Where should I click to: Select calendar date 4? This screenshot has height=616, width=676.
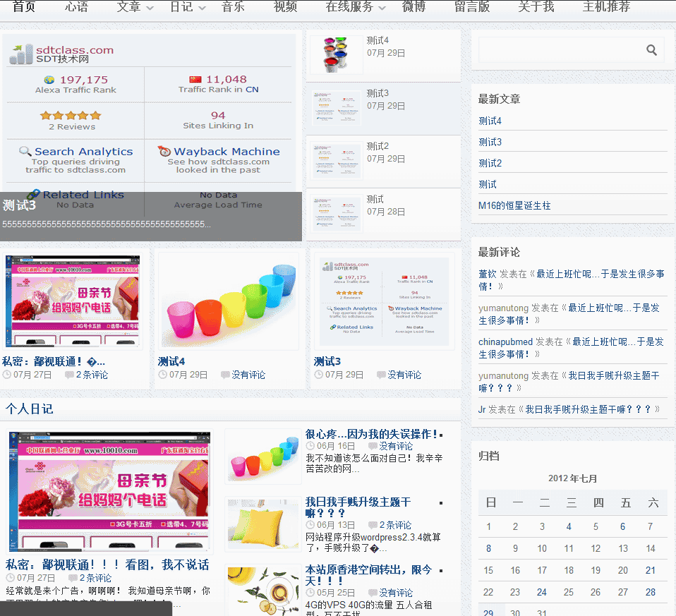coord(569,527)
